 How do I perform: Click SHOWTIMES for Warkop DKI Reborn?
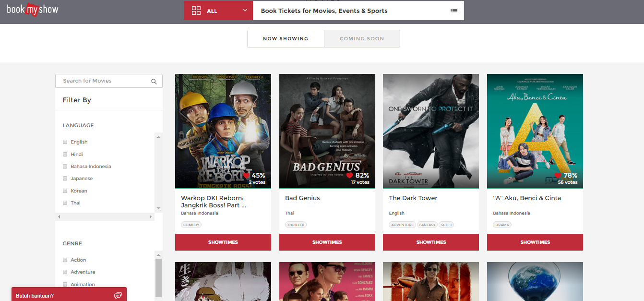(x=223, y=242)
